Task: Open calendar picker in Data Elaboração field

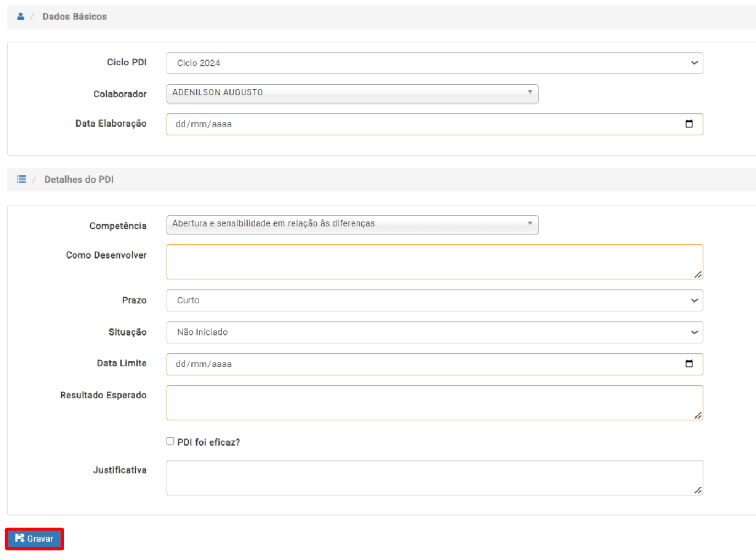Action: point(689,124)
